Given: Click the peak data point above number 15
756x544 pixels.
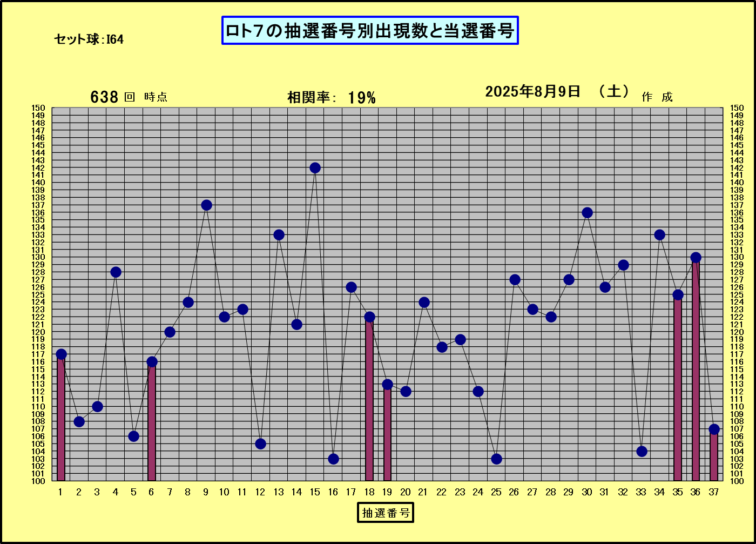Looking at the screenshot, I should tap(315, 168).
